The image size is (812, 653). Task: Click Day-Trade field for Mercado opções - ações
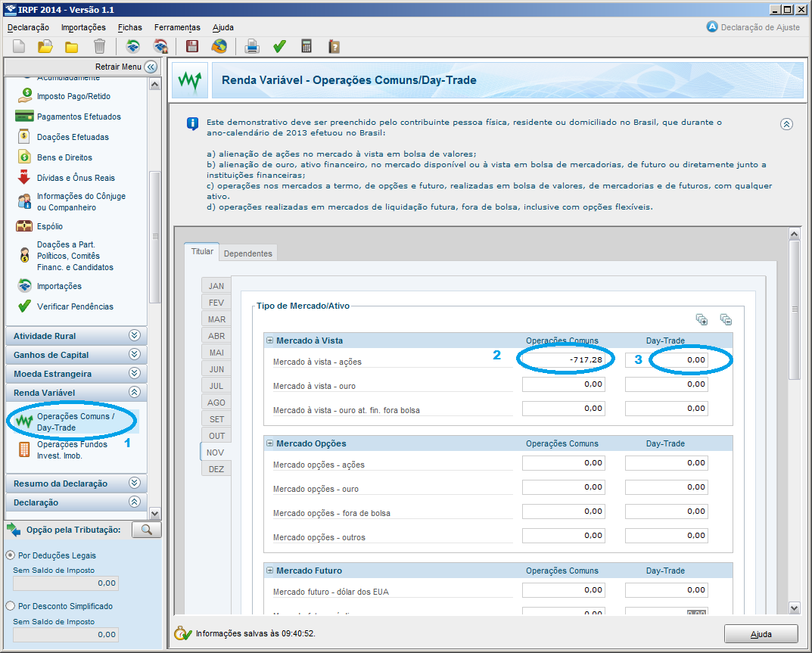[x=667, y=463]
